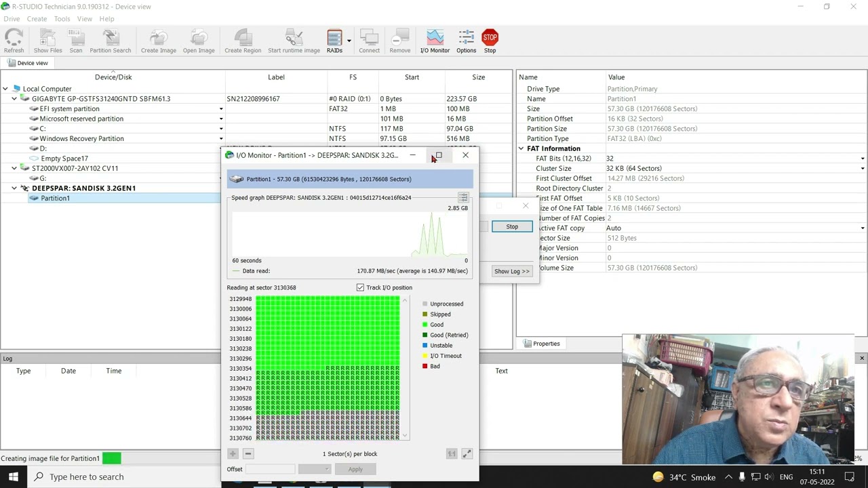This screenshot has height=488, width=868.
Task: Select Windows Recovery Partition row
Action: tap(81, 139)
